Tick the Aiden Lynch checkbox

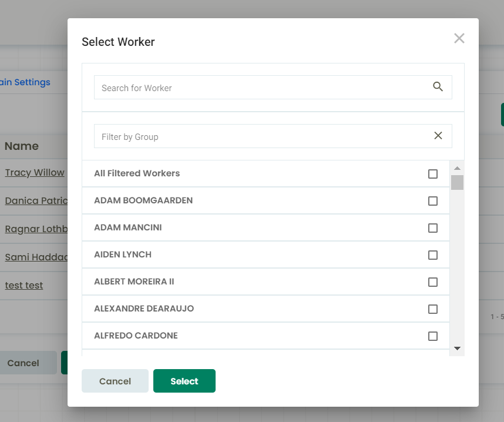[433, 255]
